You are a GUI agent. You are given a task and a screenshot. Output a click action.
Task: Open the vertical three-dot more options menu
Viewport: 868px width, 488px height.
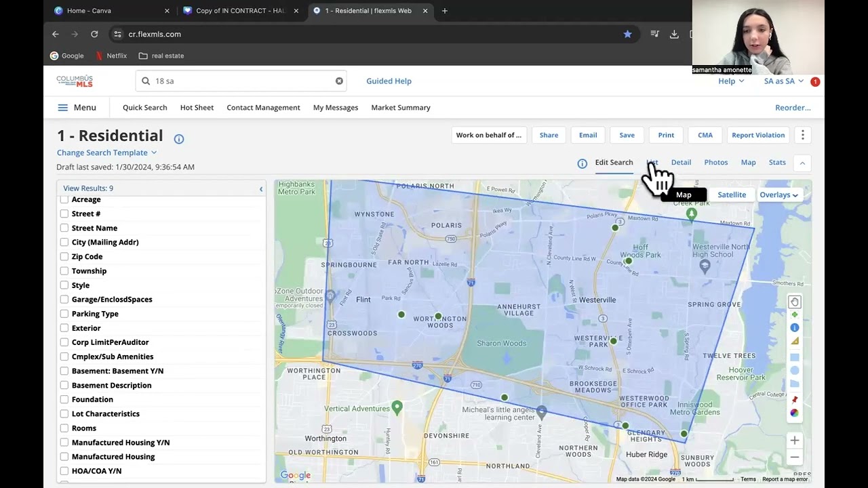pyautogui.click(x=802, y=135)
